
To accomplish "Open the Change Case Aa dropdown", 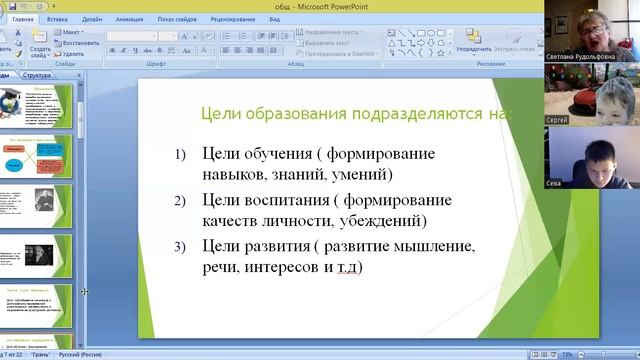I will tap(187, 50).
